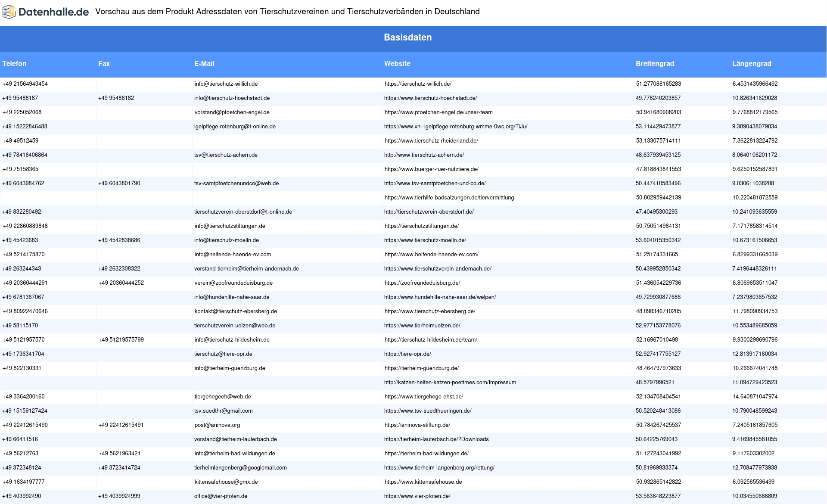This screenshot has height=504, width=827.
Task: Click https://www.kittensafehouse.de cell
Action: (x=423, y=482)
